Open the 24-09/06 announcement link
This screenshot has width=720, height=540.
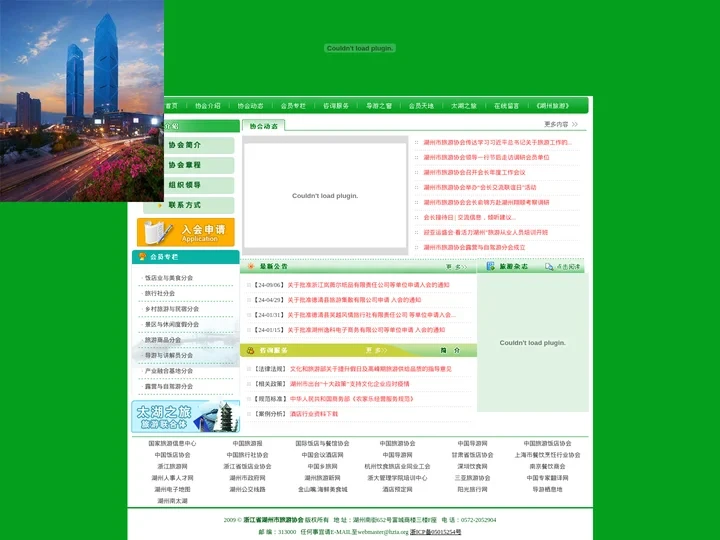click(x=368, y=285)
